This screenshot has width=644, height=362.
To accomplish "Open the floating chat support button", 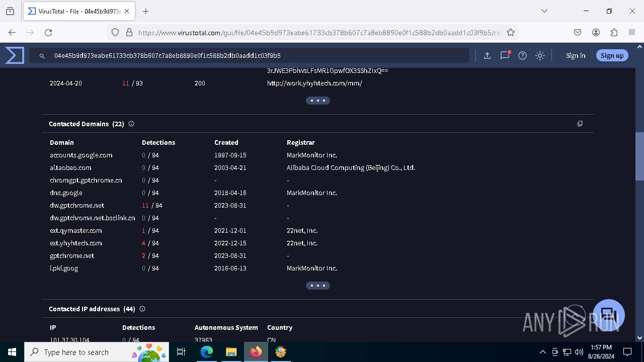I will (x=609, y=315).
